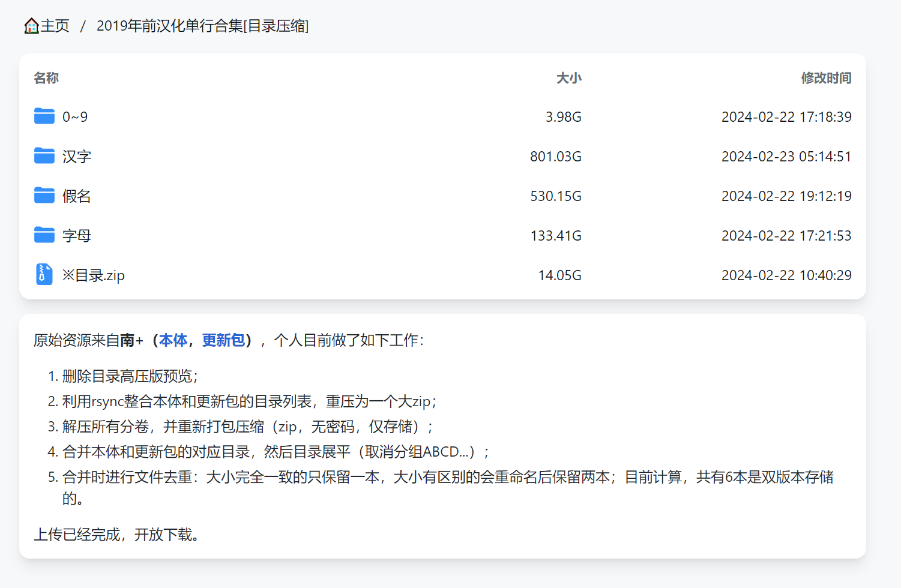Click the date 2024-02-23 05:14:51

[x=786, y=157]
